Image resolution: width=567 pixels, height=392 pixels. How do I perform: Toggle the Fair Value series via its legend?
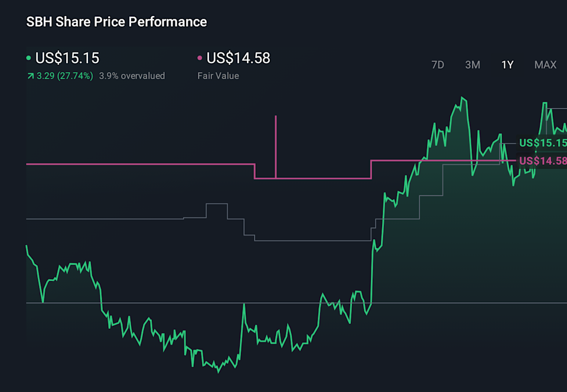[x=238, y=58]
